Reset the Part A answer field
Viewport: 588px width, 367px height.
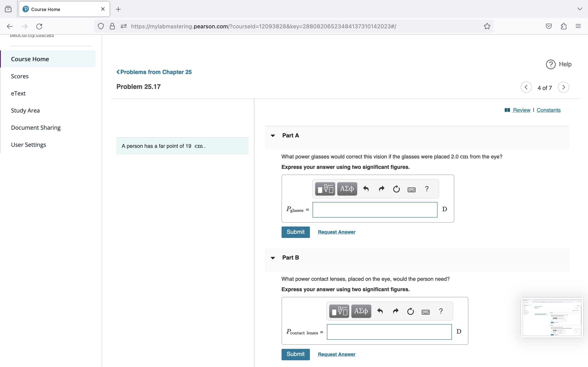[396, 189]
